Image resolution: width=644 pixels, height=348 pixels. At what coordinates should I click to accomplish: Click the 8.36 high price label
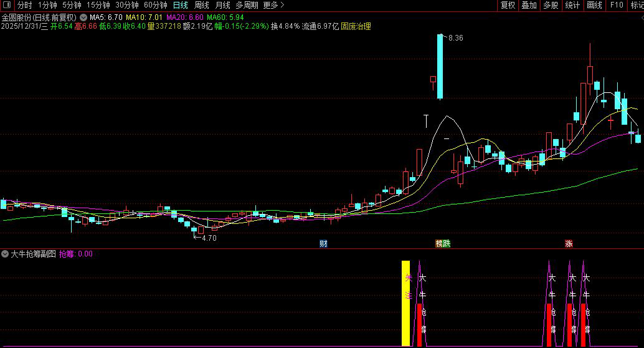(455, 38)
